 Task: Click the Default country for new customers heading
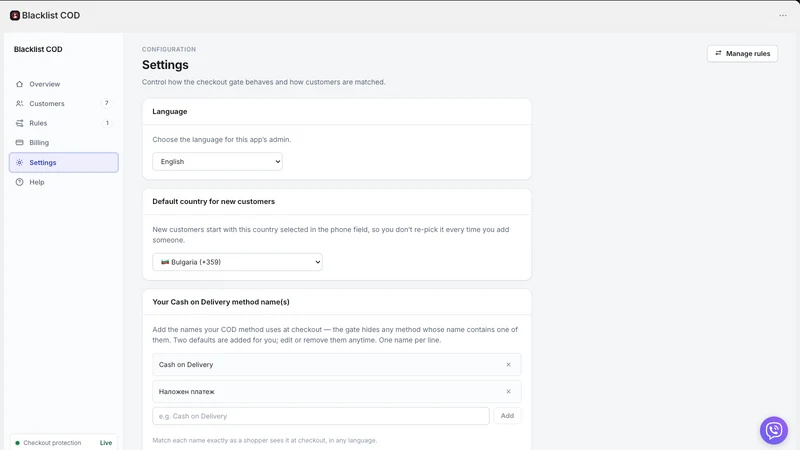click(x=213, y=202)
